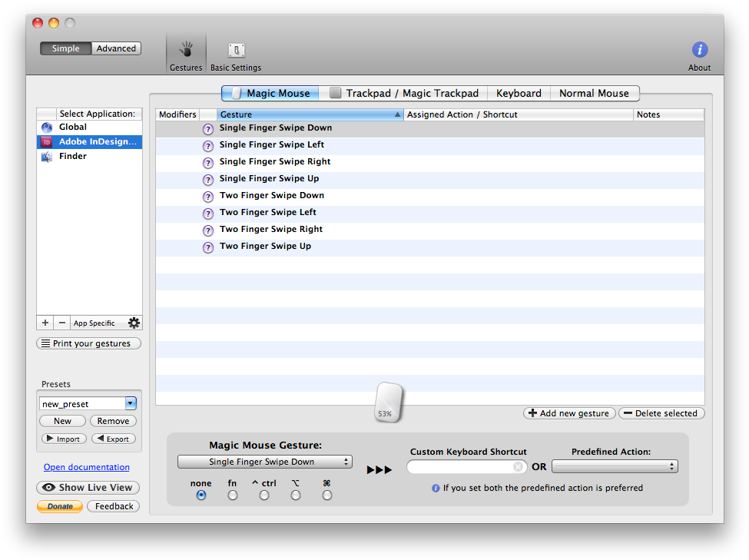Open the Magic Mouse Gesture dropdown

265,462
